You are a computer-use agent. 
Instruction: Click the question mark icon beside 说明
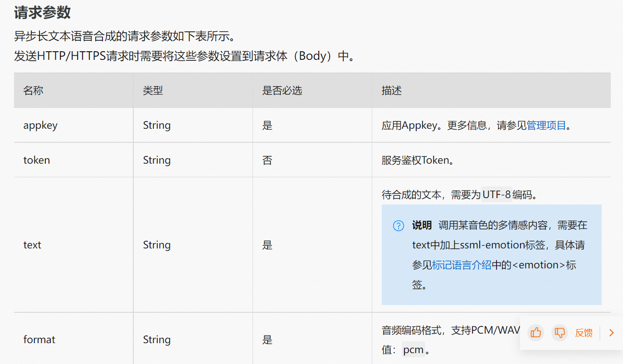pyautogui.click(x=398, y=225)
